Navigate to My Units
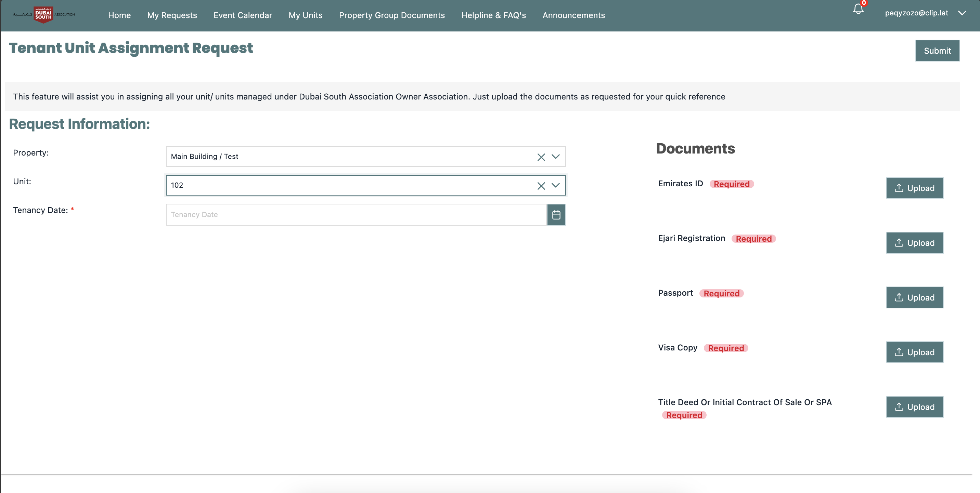Viewport: 980px width, 493px height. pyautogui.click(x=305, y=15)
